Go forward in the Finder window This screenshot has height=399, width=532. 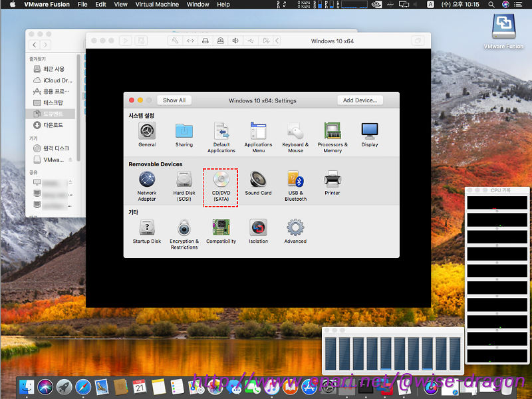point(45,45)
